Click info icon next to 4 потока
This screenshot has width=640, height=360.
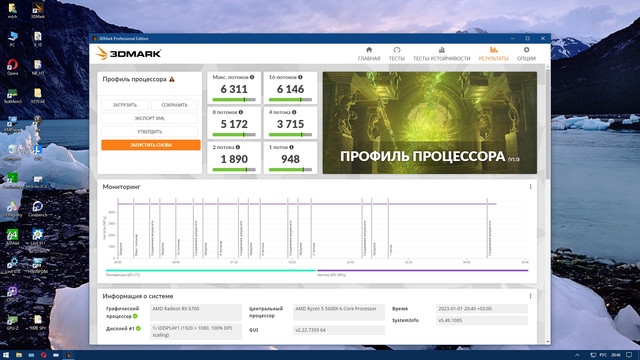294,112
